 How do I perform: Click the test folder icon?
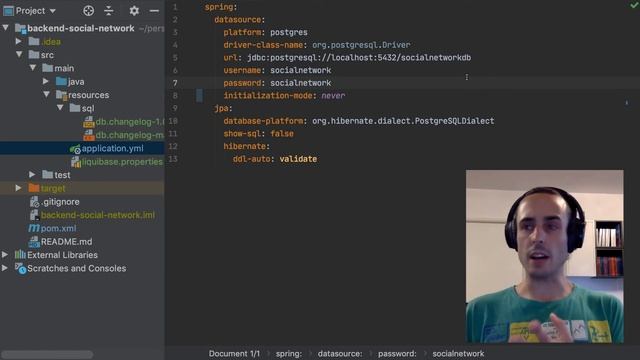click(47, 174)
